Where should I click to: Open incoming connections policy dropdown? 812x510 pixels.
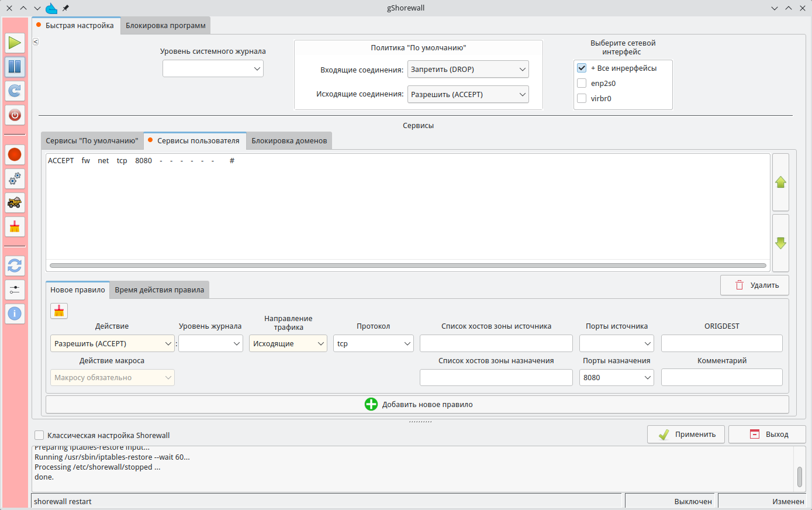coord(468,69)
